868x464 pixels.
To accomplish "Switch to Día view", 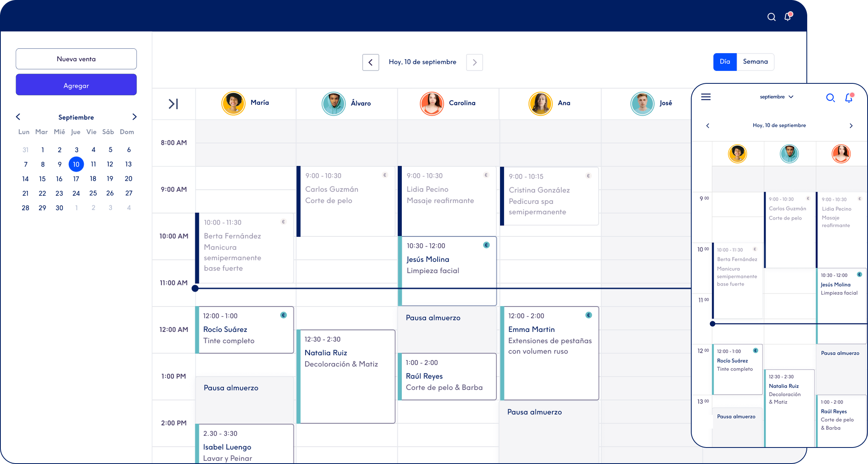I will coord(725,62).
